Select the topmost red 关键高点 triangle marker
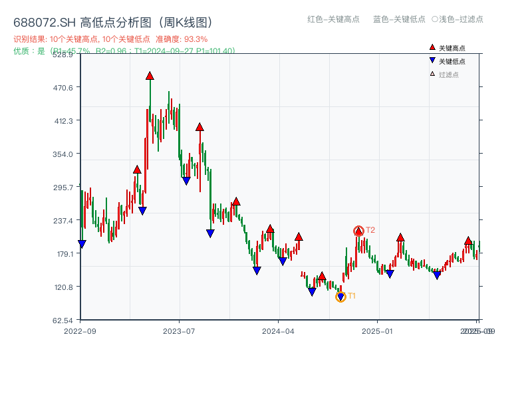532x399 pixels. [150, 76]
